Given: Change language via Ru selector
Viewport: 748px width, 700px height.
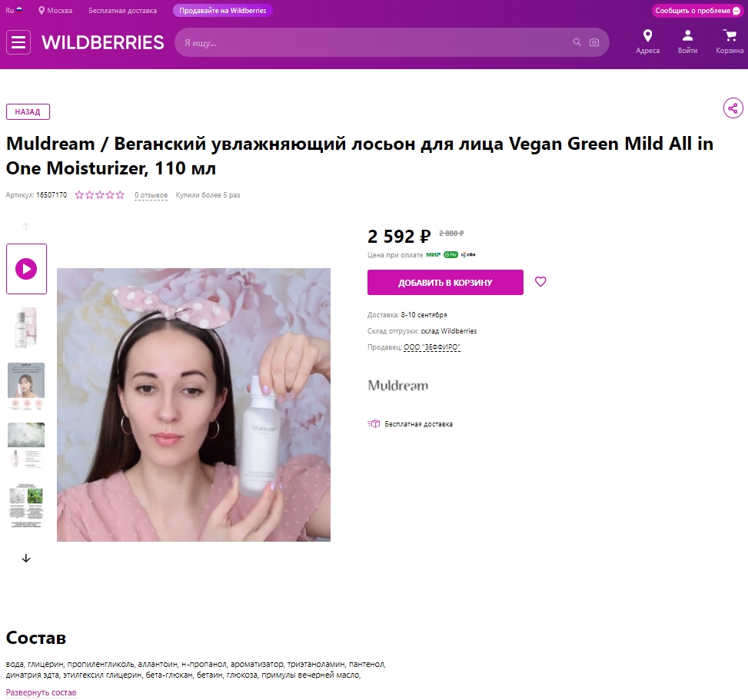Looking at the screenshot, I should click(x=14, y=10).
